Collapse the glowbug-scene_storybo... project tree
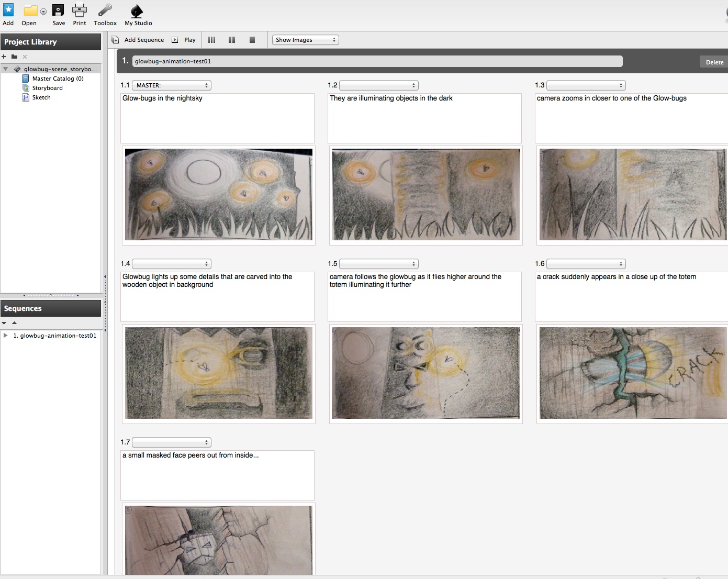The image size is (728, 579). [x=5, y=69]
